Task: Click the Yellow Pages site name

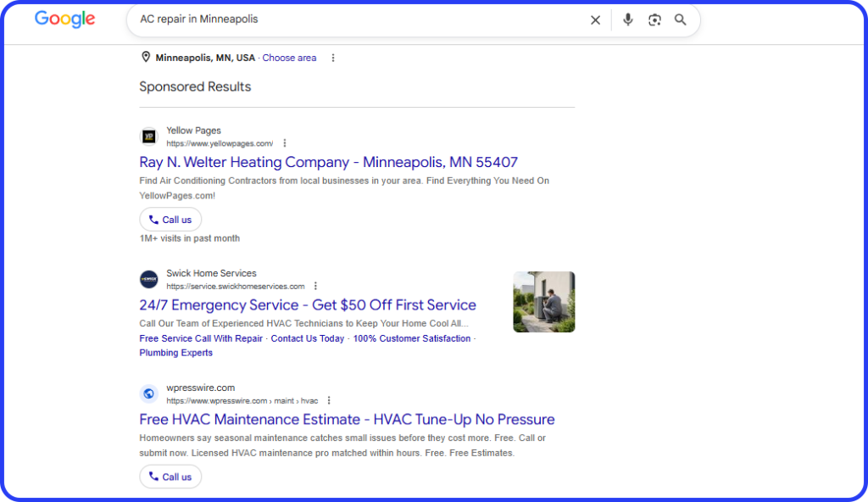Action: point(194,131)
